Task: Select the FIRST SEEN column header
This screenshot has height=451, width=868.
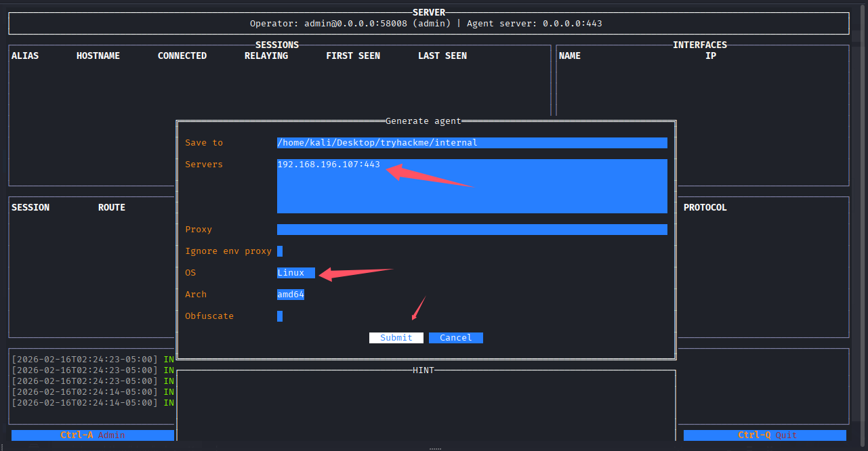Action: [353, 56]
